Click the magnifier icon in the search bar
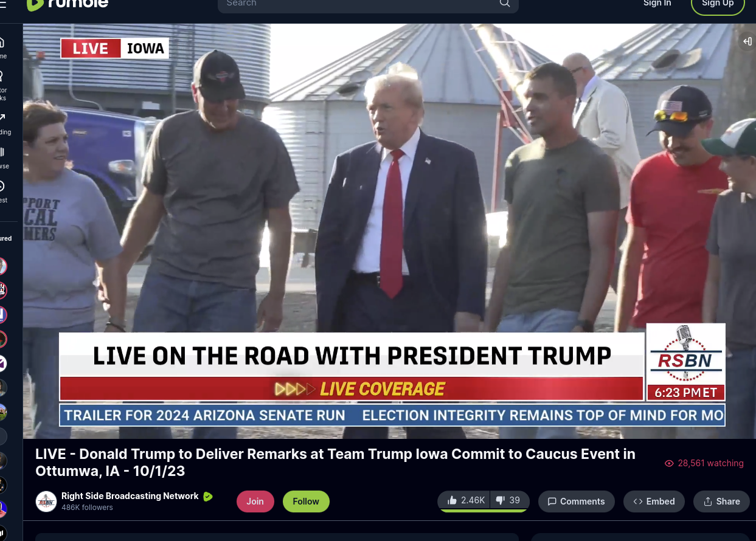The height and width of the screenshot is (541, 756). [x=505, y=4]
